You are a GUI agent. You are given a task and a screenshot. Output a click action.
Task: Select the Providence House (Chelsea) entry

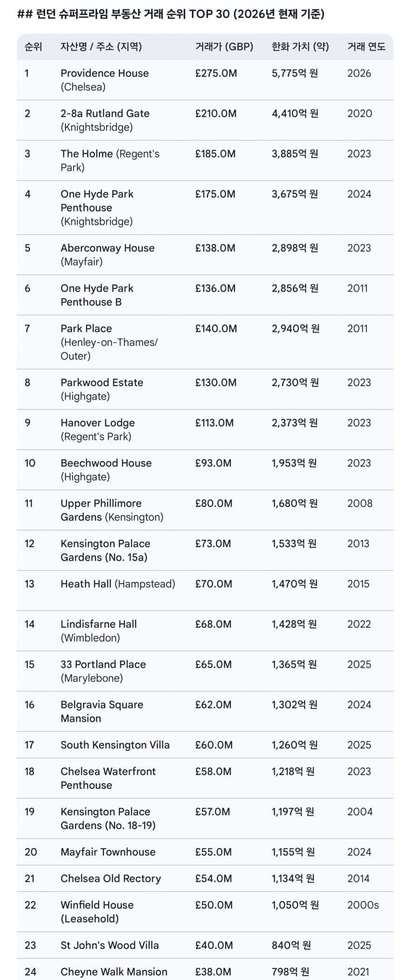104,80
